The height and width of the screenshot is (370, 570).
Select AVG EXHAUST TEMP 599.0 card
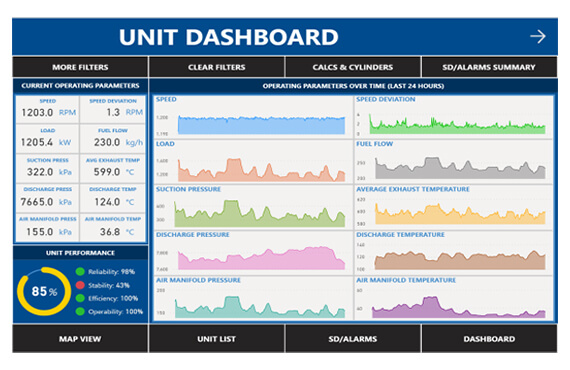[x=113, y=169]
